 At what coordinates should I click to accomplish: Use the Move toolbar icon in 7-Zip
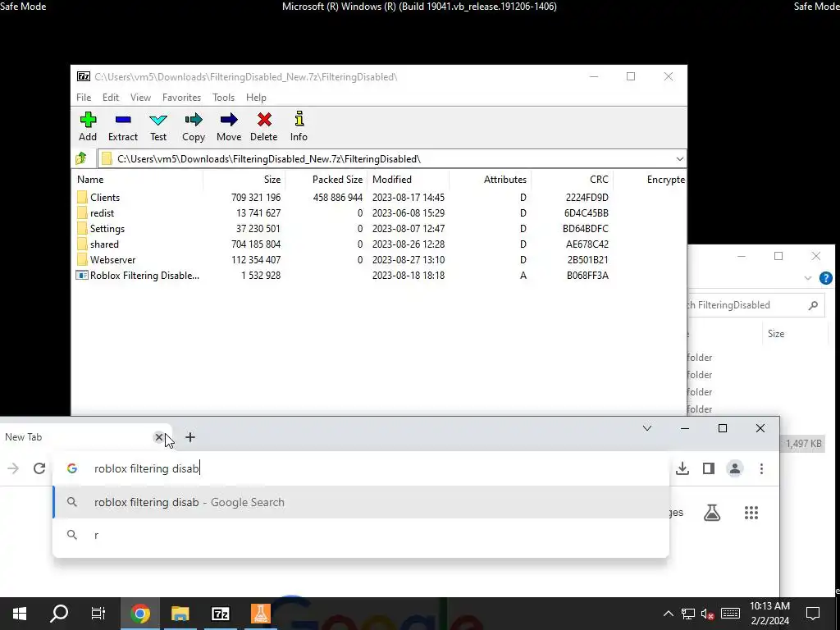tap(229, 126)
